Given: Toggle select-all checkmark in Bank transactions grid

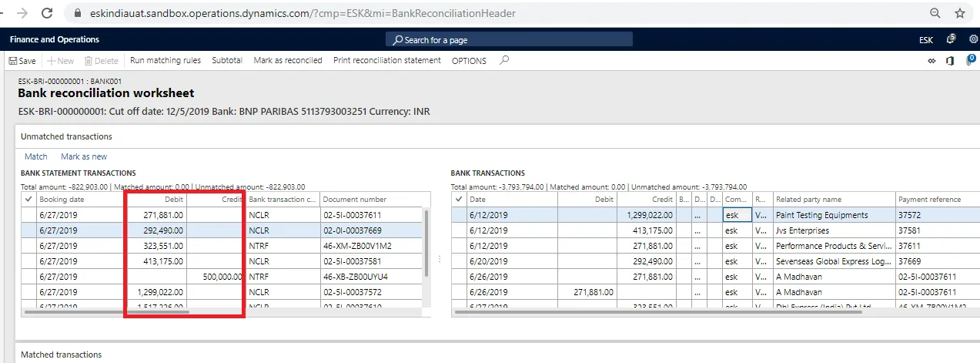Looking at the screenshot, I should pyautogui.click(x=460, y=200).
